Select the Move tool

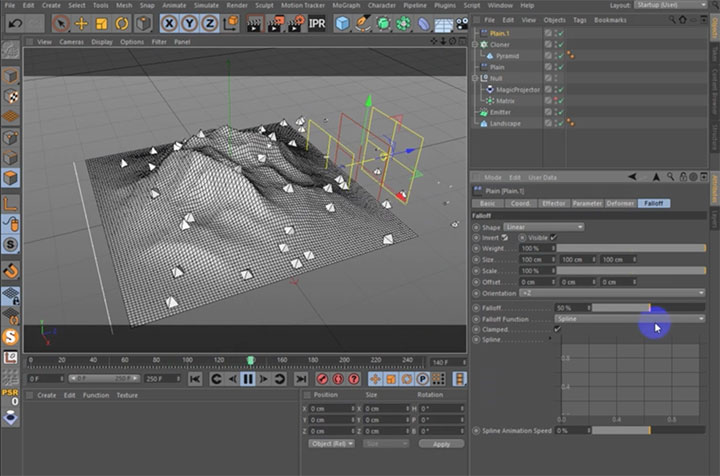(x=81, y=22)
